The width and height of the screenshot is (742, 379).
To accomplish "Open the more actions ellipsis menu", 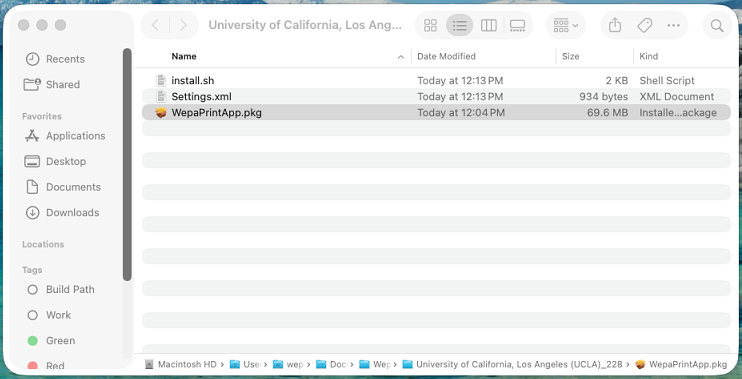I will [x=673, y=25].
